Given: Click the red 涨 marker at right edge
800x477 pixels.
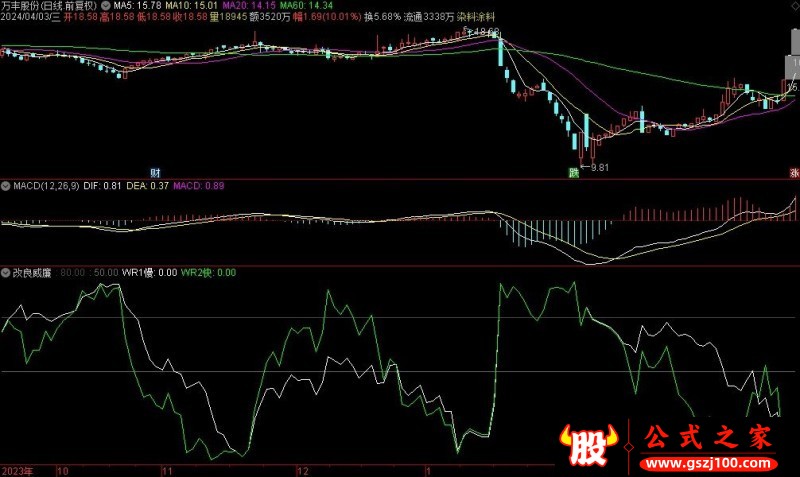Looking at the screenshot, I should (x=794, y=173).
